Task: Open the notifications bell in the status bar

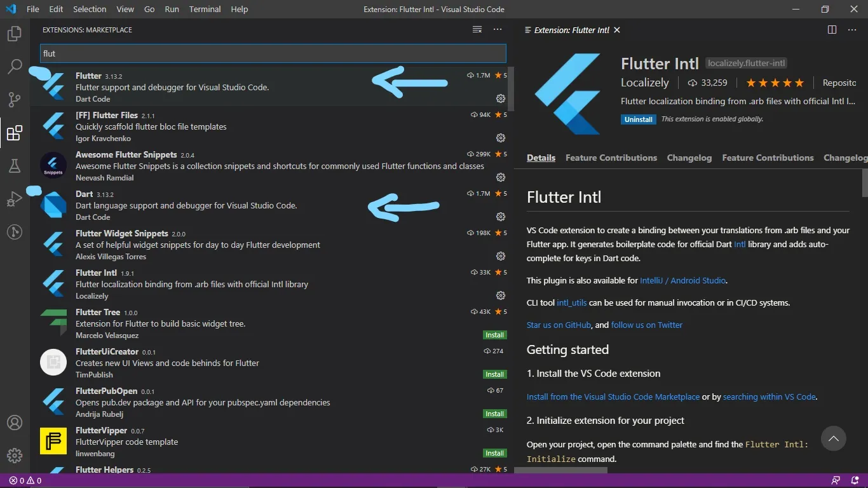Action: click(853, 480)
